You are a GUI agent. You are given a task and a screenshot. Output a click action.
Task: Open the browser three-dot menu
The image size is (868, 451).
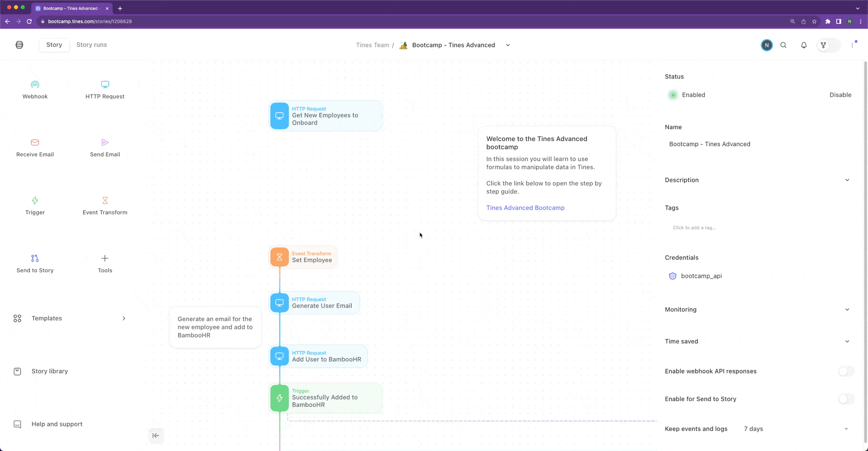point(861,21)
